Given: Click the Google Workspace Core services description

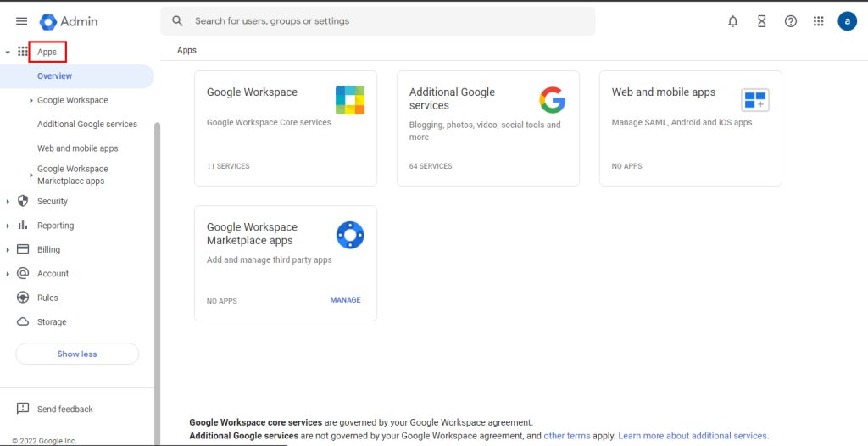Looking at the screenshot, I should pos(269,122).
